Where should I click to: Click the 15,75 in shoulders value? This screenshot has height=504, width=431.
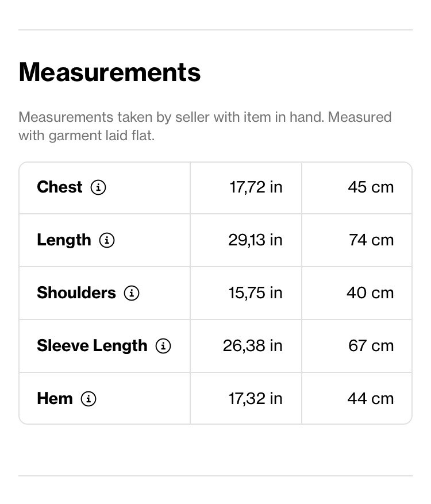(x=255, y=293)
